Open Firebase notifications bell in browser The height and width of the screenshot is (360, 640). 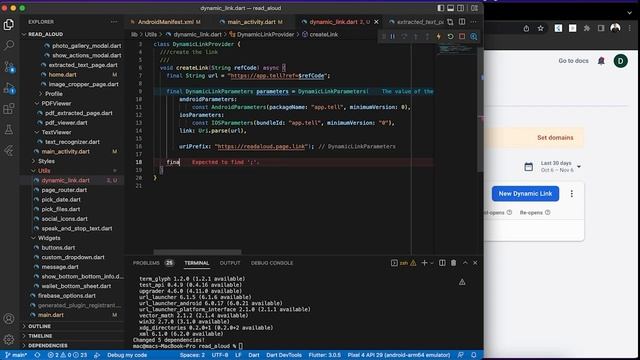point(601,61)
